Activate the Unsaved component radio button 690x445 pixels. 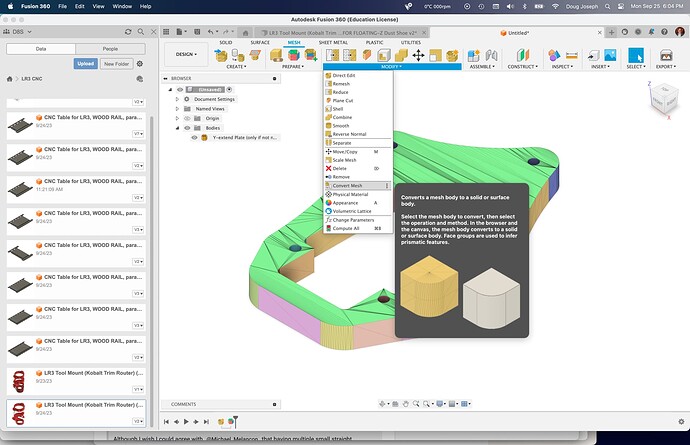(229, 90)
